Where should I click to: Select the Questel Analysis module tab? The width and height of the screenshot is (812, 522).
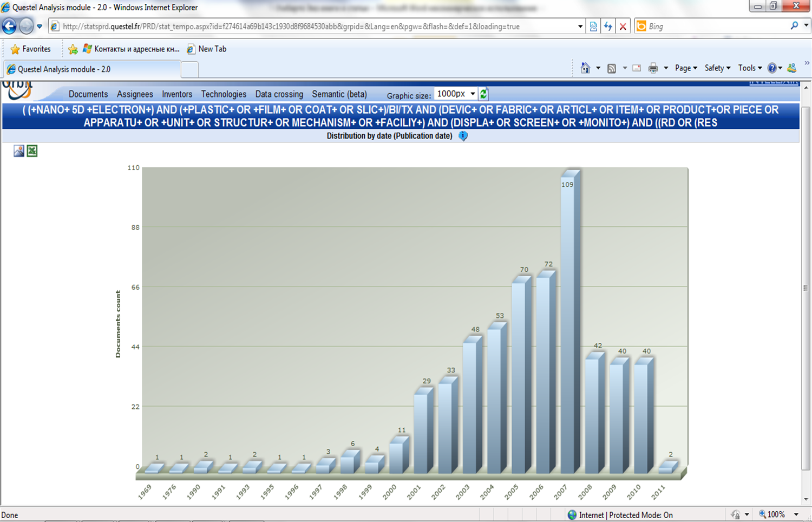(x=91, y=69)
